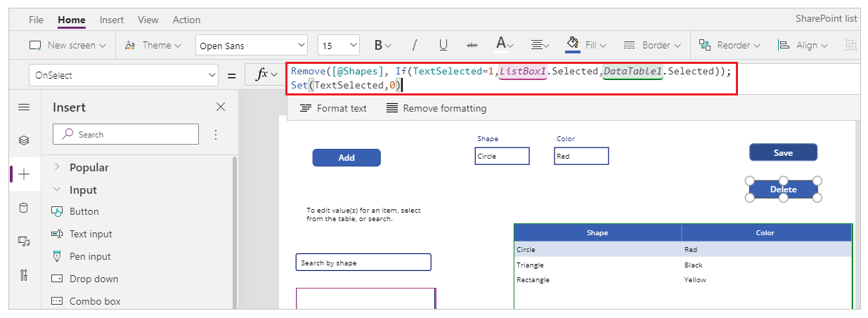Click the Yellow cell in data table

tap(695, 279)
